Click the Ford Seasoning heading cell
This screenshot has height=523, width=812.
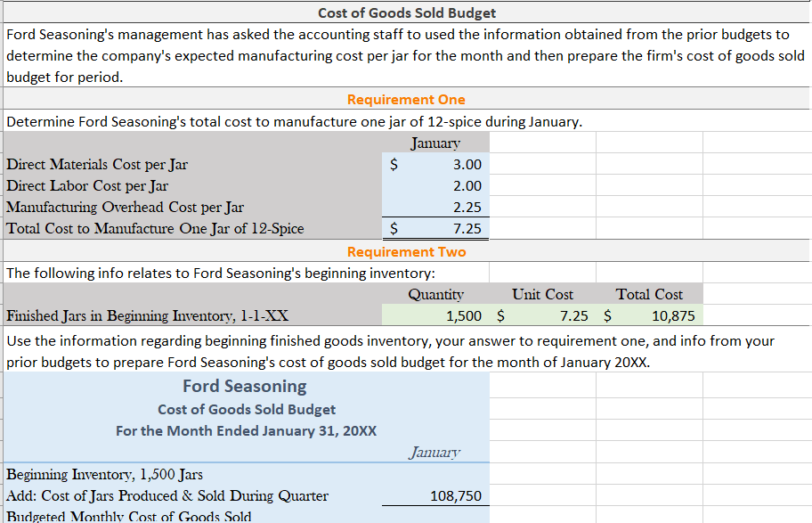click(244, 386)
